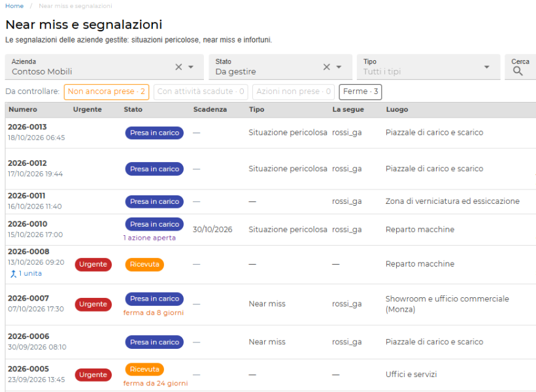
Task: Click 'Zona di verniciatura ed essiccazione' location
Action: point(452,201)
